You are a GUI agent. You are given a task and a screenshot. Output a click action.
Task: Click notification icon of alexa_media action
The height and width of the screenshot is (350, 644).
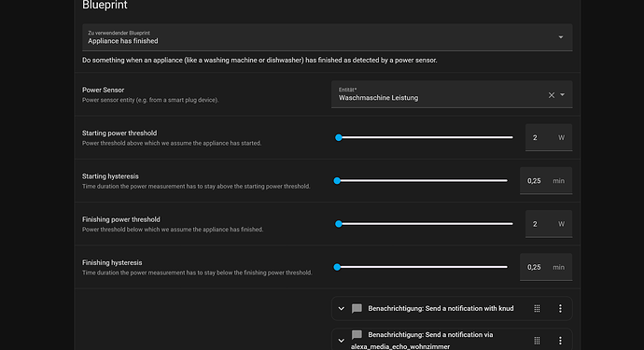click(x=357, y=335)
